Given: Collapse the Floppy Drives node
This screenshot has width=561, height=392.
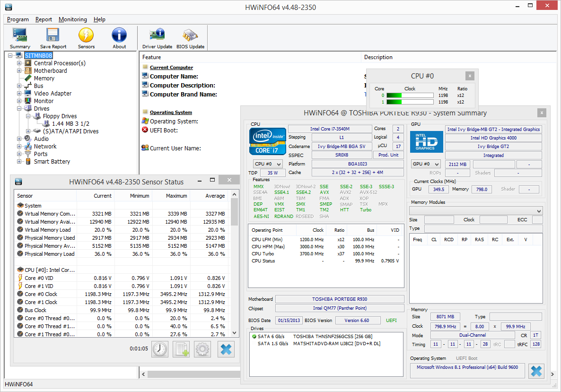Looking at the screenshot, I should (x=28, y=116).
